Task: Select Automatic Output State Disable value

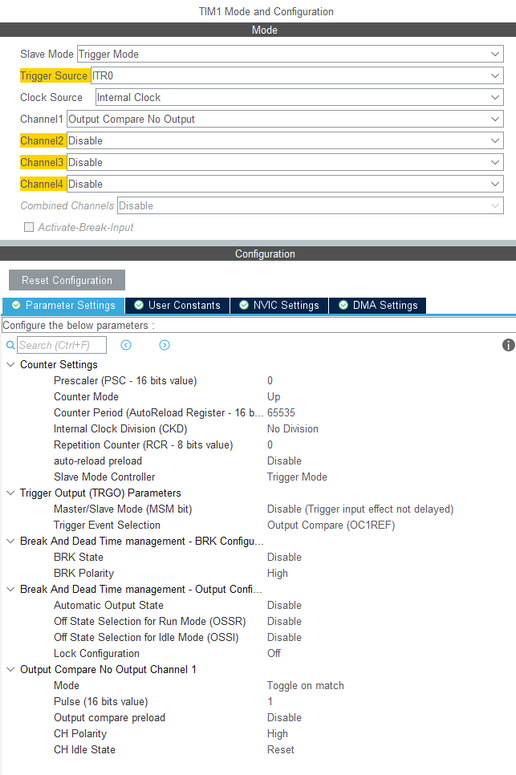Action: 284,605
